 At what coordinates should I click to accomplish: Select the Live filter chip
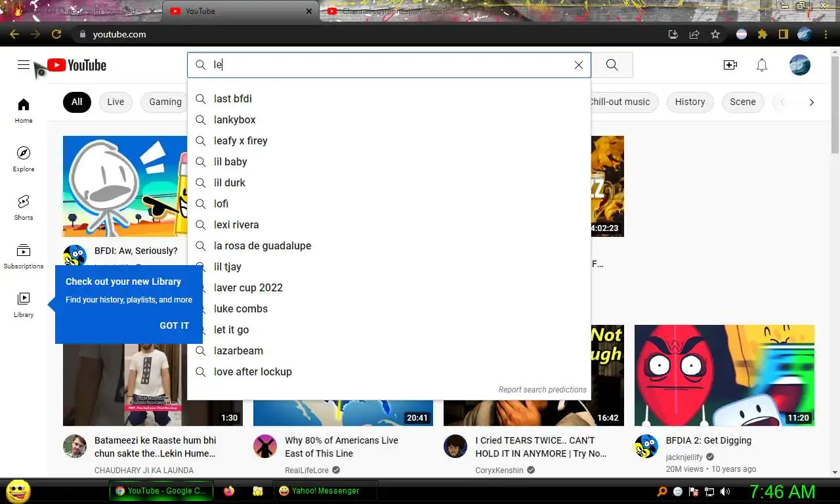tap(115, 102)
